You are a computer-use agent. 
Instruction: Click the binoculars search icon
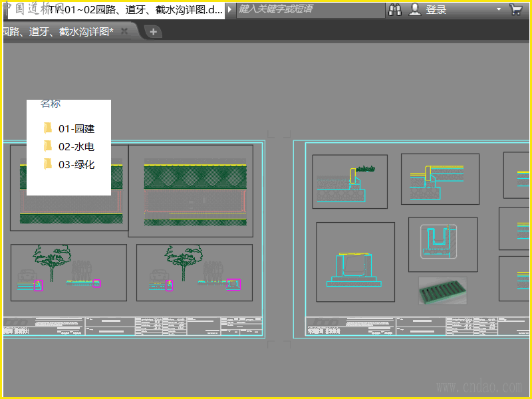pyautogui.click(x=394, y=9)
